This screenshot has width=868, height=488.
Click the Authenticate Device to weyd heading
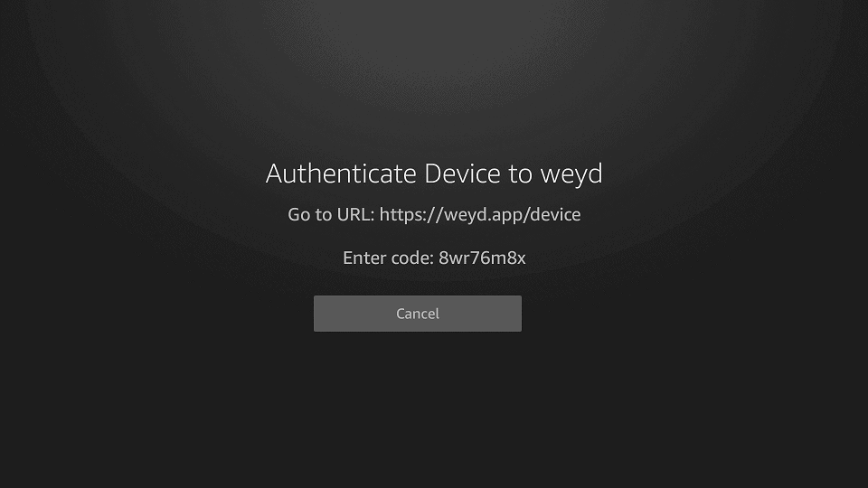[x=434, y=174]
